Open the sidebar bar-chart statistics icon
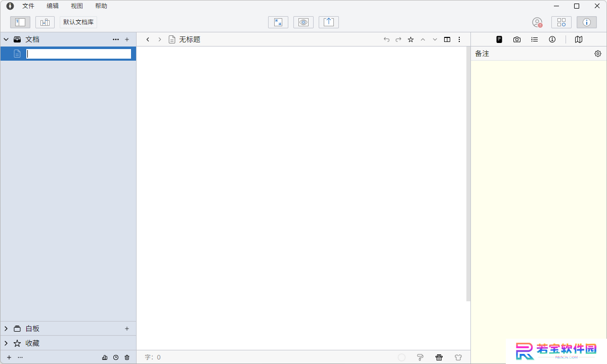607x364 pixels. (x=105, y=357)
